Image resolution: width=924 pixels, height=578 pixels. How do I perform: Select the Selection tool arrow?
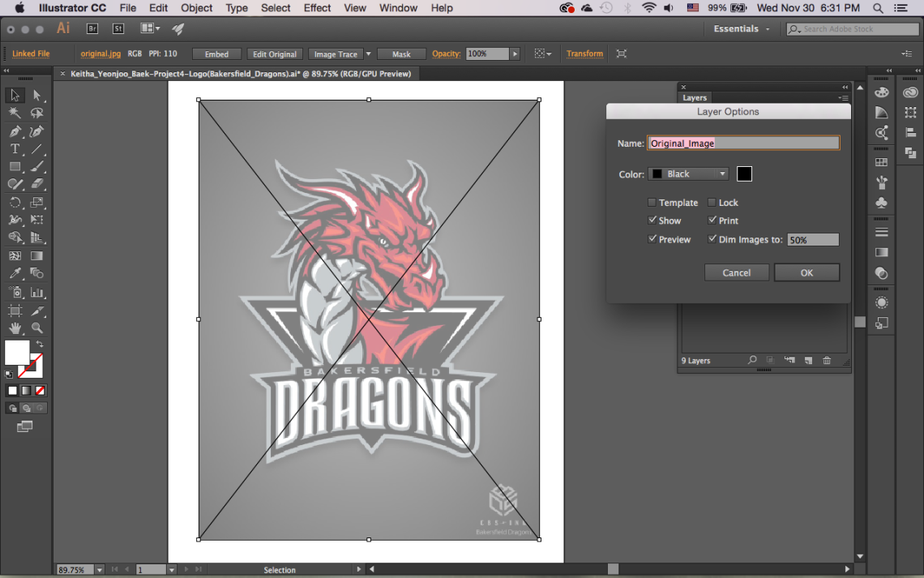(15, 95)
